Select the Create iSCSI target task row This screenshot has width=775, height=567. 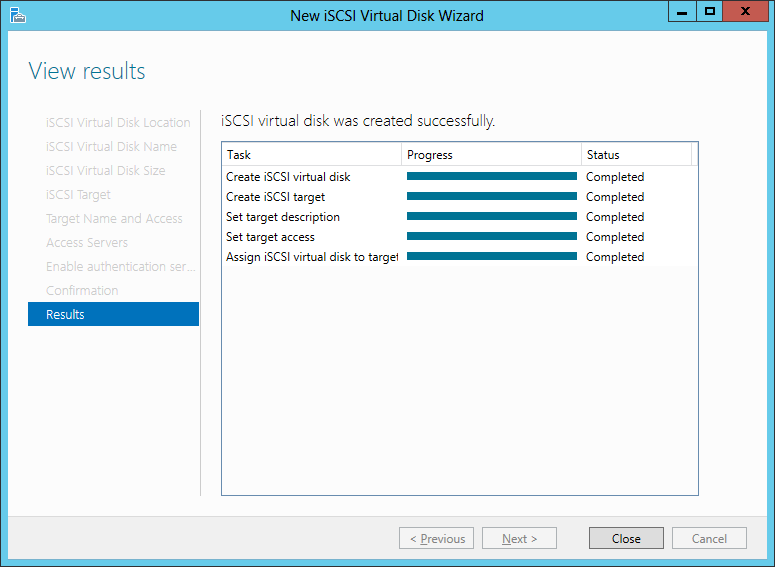(275, 197)
